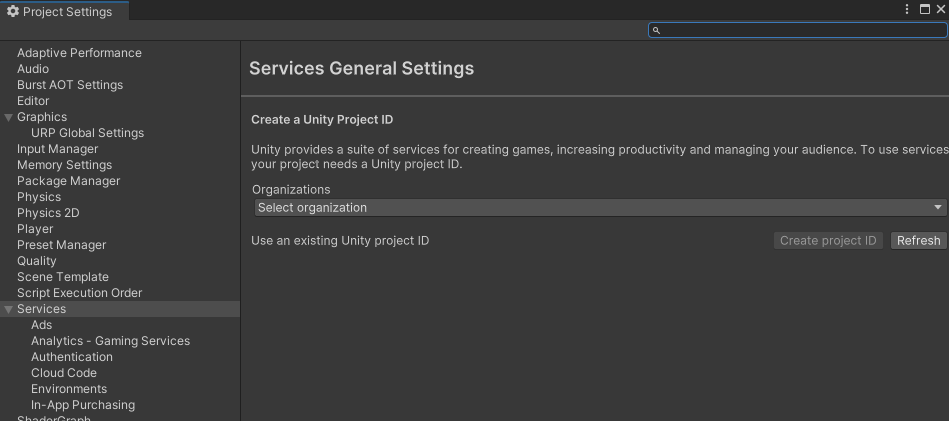The image size is (949, 421).
Task: Select Physics 2D settings
Action: point(48,213)
